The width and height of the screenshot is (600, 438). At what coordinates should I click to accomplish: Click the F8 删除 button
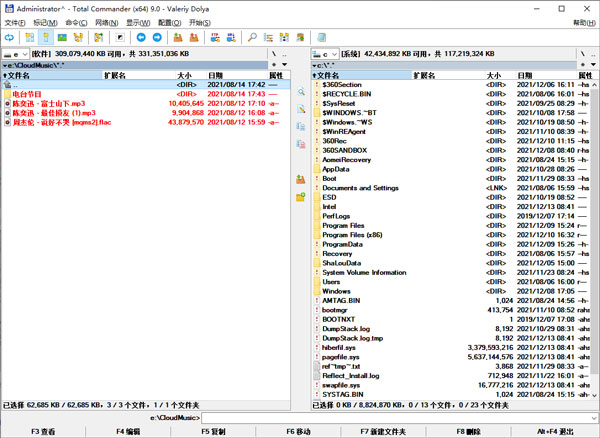point(468,431)
